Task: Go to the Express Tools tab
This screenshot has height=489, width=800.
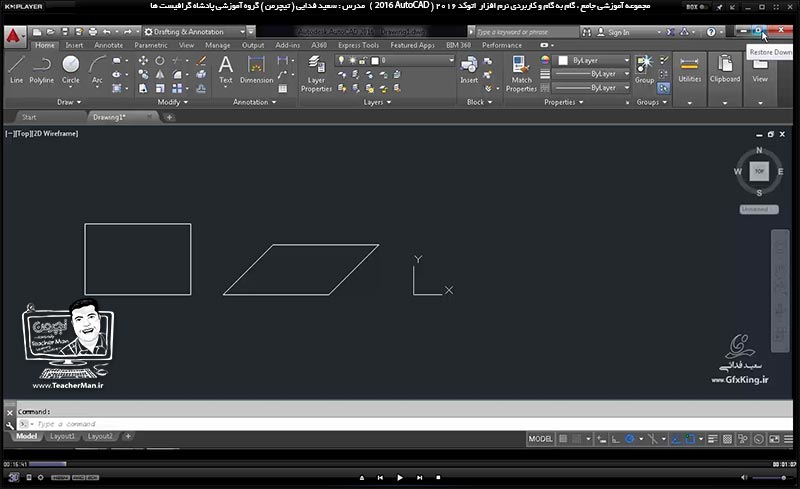Action: click(358, 45)
